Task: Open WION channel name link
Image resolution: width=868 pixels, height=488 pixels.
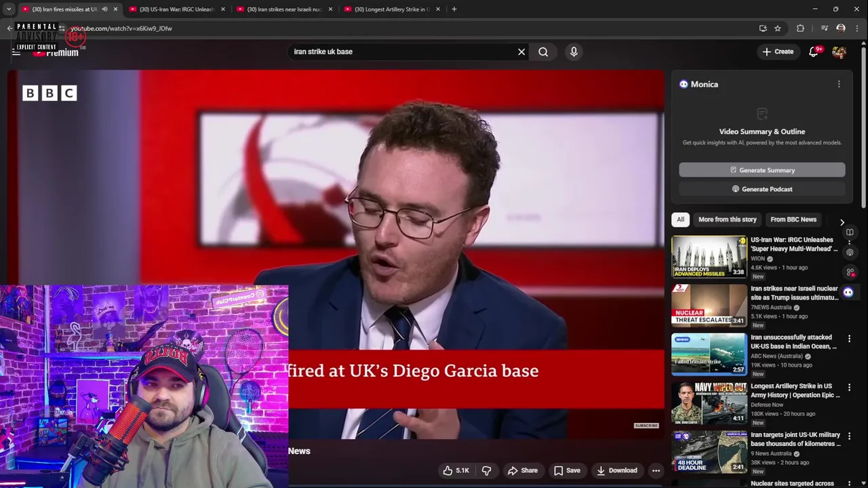Action: [x=757, y=258]
